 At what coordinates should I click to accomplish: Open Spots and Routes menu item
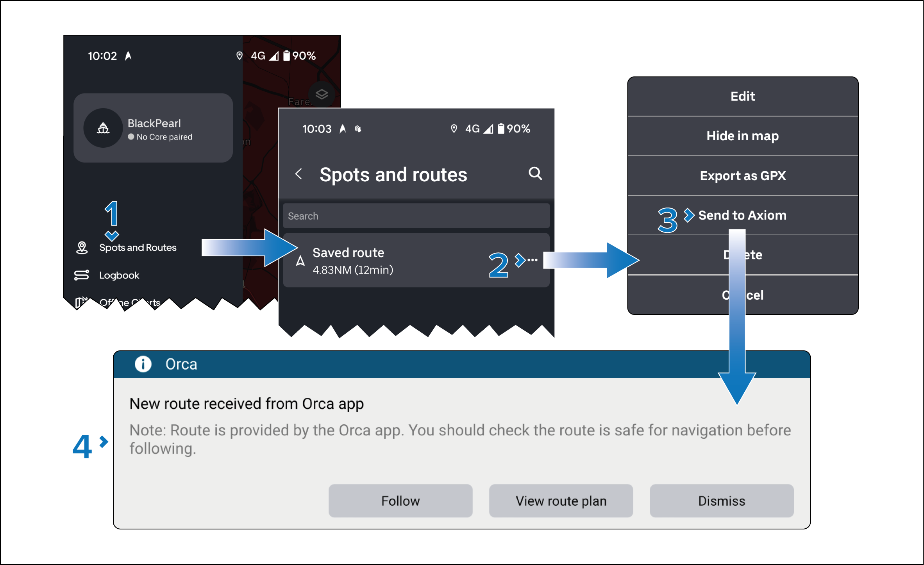[x=138, y=248]
